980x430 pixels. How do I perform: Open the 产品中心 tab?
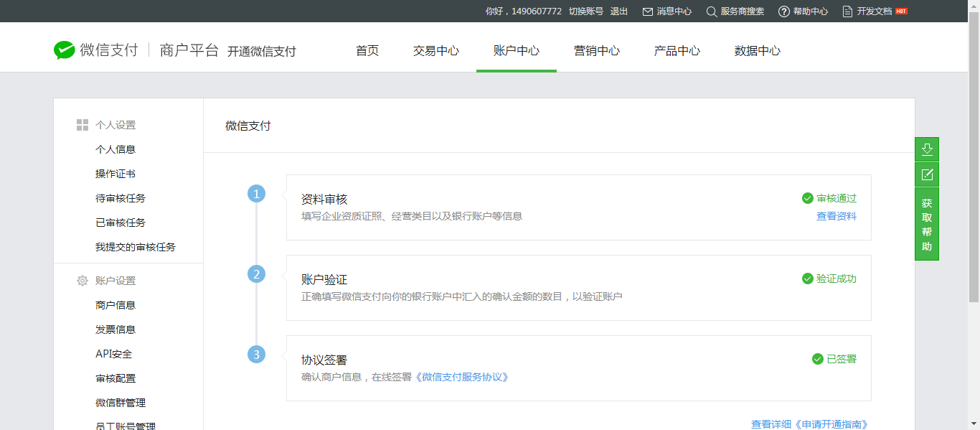[677, 50]
